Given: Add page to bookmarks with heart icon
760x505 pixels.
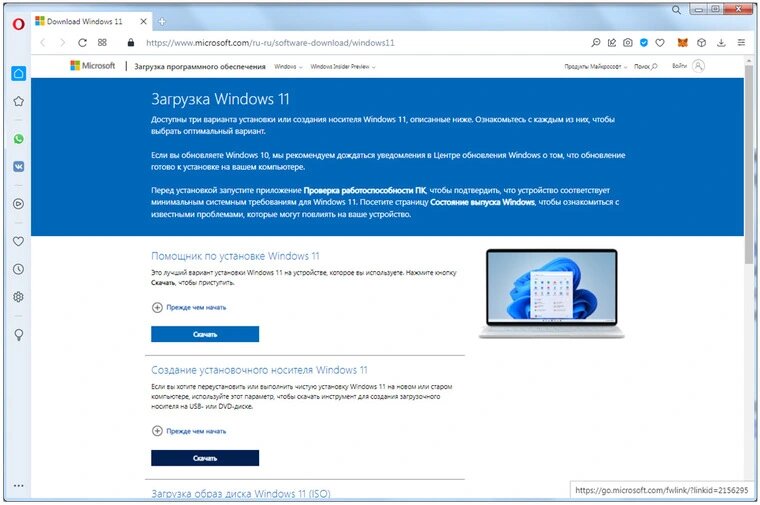Looking at the screenshot, I should [x=660, y=43].
